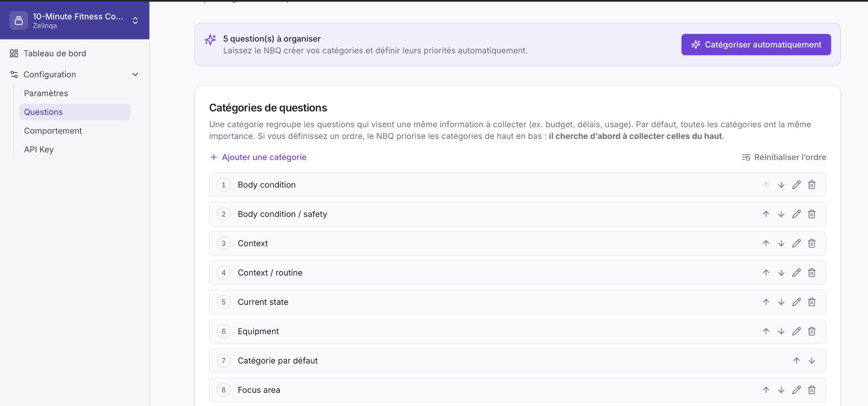Open the API Key page
The width and height of the screenshot is (868, 406).
point(39,149)
